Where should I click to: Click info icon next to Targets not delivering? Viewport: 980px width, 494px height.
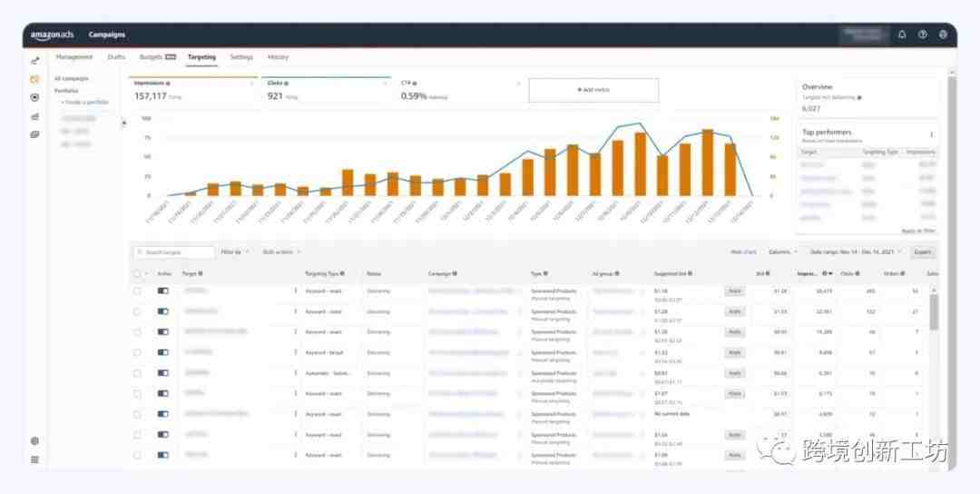[x=859, y=97]
